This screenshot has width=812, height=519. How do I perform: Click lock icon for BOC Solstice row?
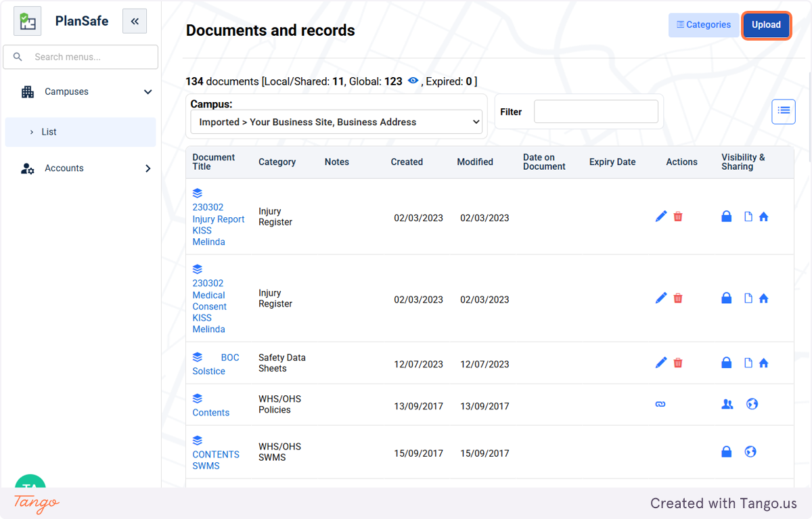coord(726,363)
